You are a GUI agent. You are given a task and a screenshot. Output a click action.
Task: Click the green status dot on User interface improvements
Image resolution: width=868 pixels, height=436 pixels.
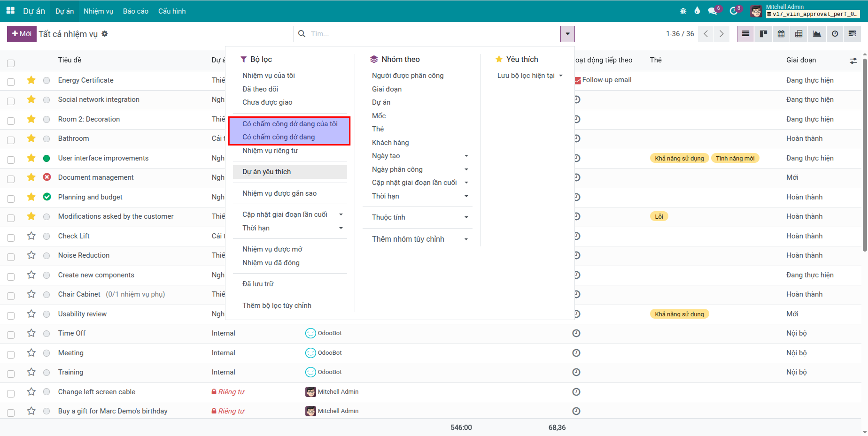[46, 158]
